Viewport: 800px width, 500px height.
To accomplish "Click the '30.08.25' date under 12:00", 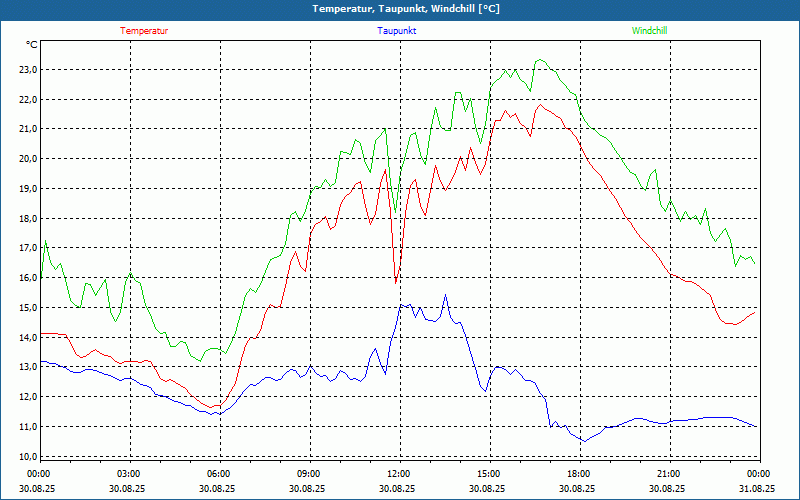I will click(397, 488).
